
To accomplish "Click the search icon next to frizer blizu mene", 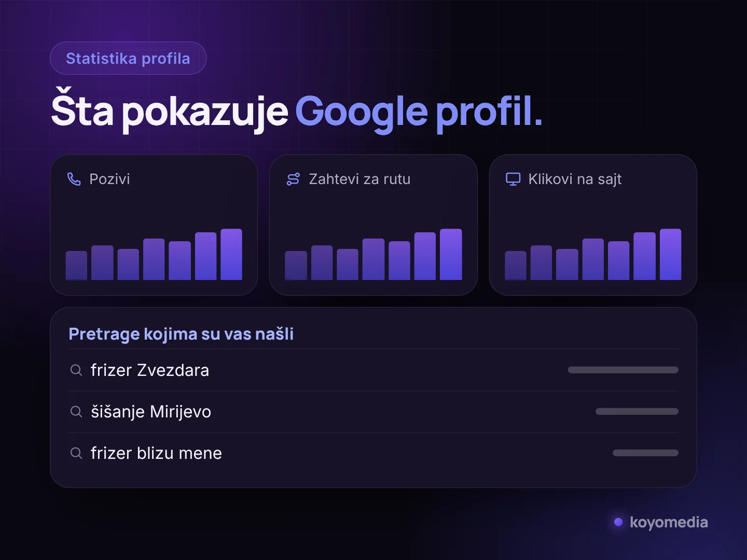I will (76, 453).
